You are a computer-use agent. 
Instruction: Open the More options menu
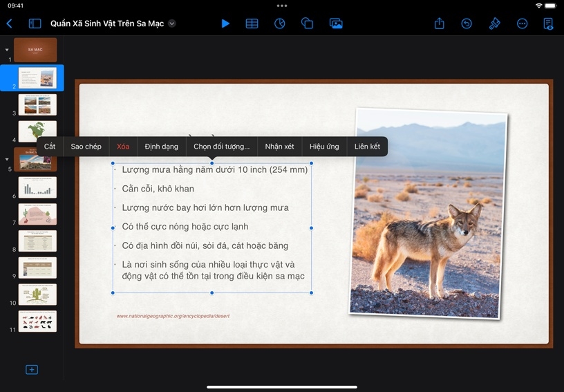(522, 24)
